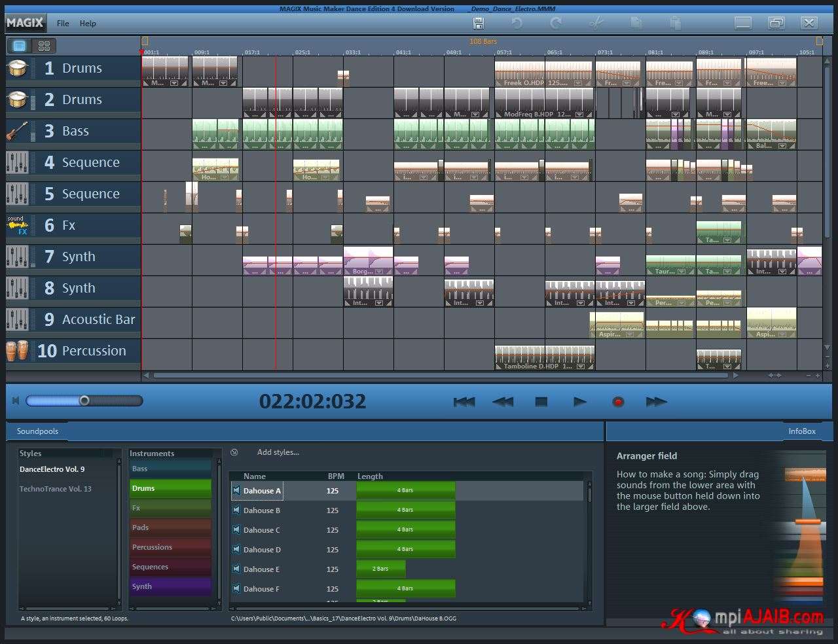This screenshot has width=838, height=644.
Task: Preview Dahouse A with its speaker icon
Action: 236,490
